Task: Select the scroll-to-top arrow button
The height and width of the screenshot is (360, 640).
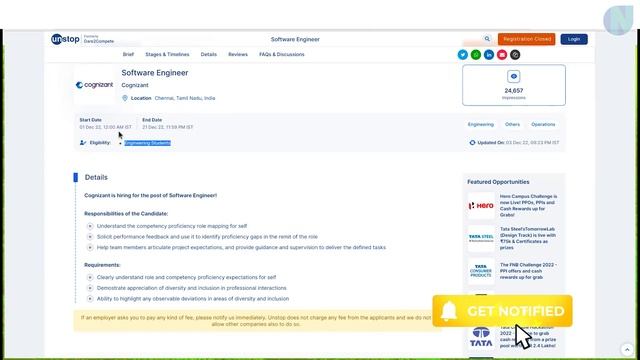Action: pos(627,349)
